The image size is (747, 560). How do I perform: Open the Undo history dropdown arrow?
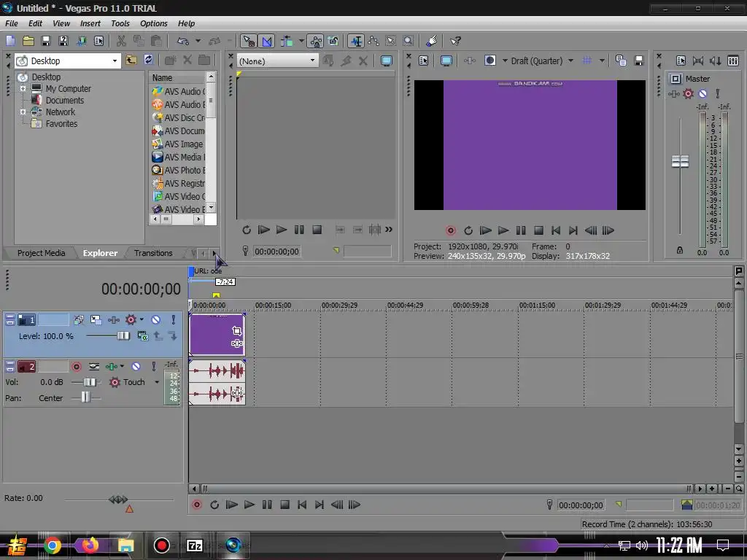[198, 41]
